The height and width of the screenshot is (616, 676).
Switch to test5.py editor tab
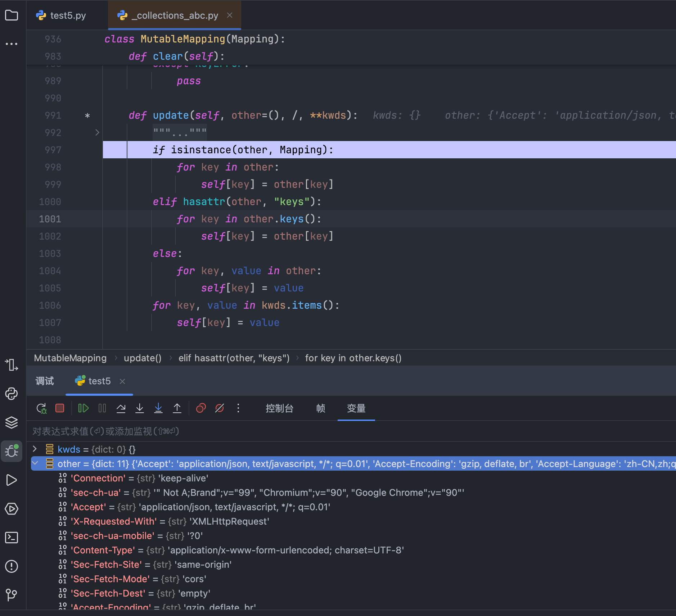68,15
